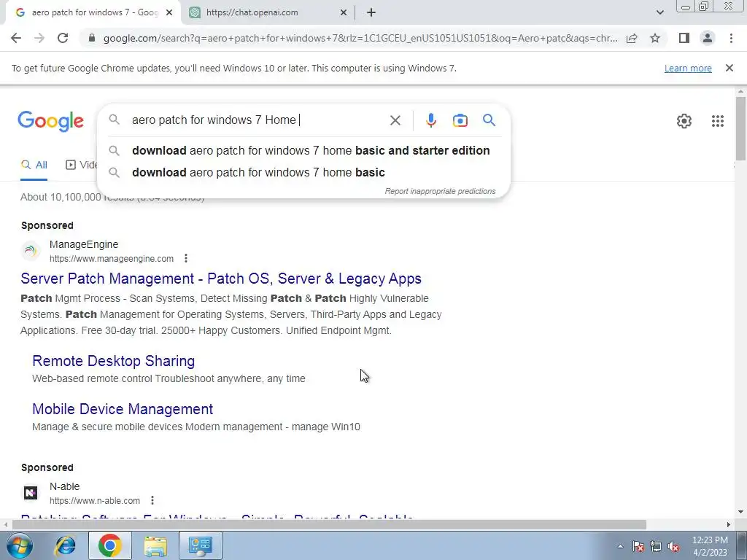Open the Windows Start menu
The height and width of the screenshot is (560, 747).
click(19, 545)
